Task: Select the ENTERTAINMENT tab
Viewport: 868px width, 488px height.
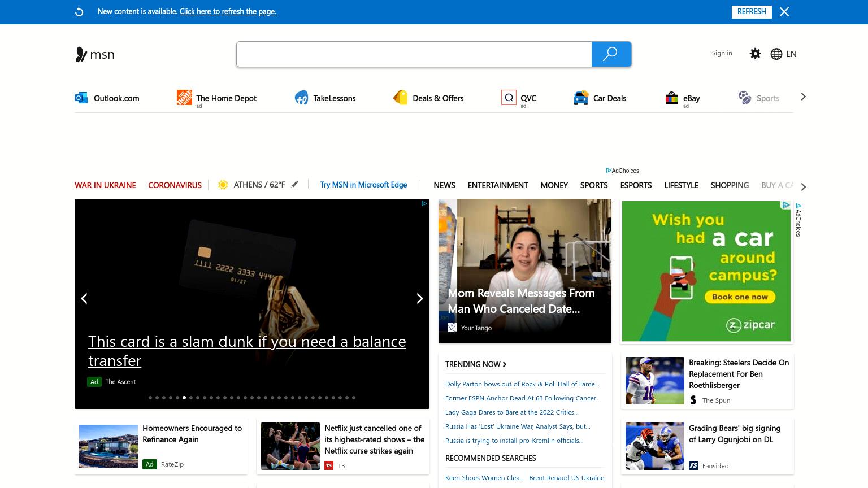Action: [498, 185]
